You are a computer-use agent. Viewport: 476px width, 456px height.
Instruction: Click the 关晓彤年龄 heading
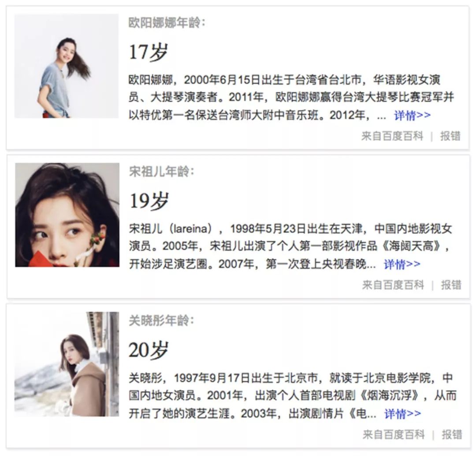tap(161, 320)
